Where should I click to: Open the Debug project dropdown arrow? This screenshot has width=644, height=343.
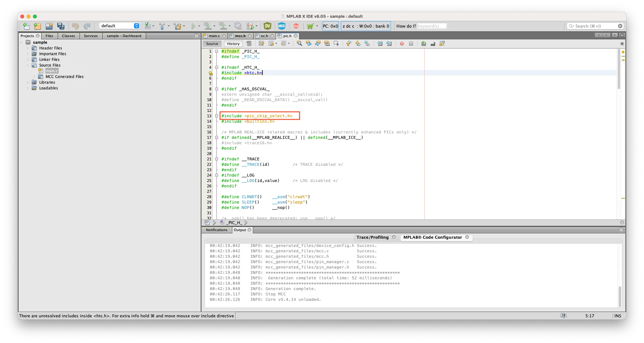(256, 26)
